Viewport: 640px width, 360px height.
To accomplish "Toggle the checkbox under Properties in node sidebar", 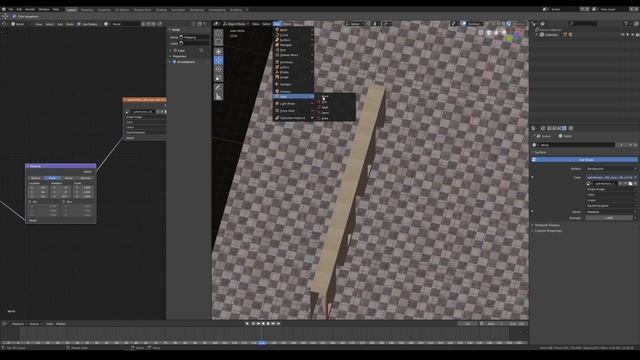I will 174,62.
